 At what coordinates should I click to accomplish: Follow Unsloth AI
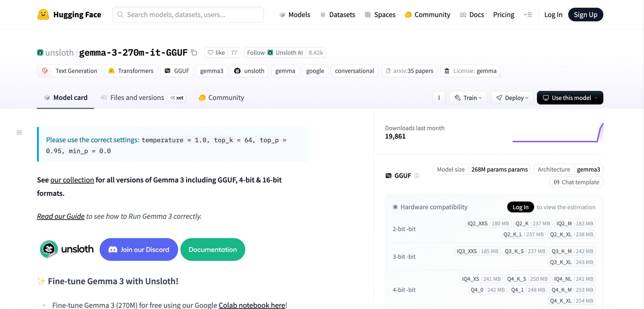[275, 53]
